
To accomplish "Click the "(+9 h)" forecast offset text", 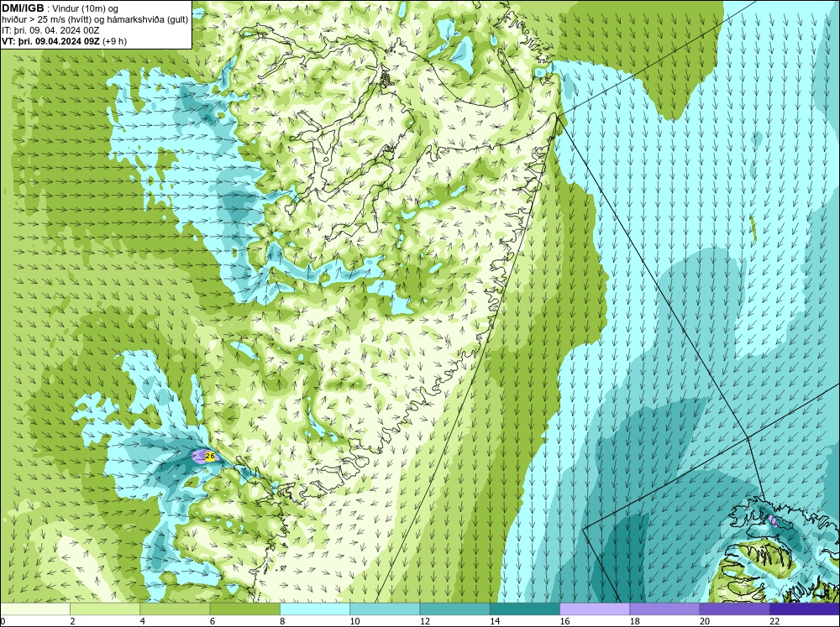I will tap(114, 41).
